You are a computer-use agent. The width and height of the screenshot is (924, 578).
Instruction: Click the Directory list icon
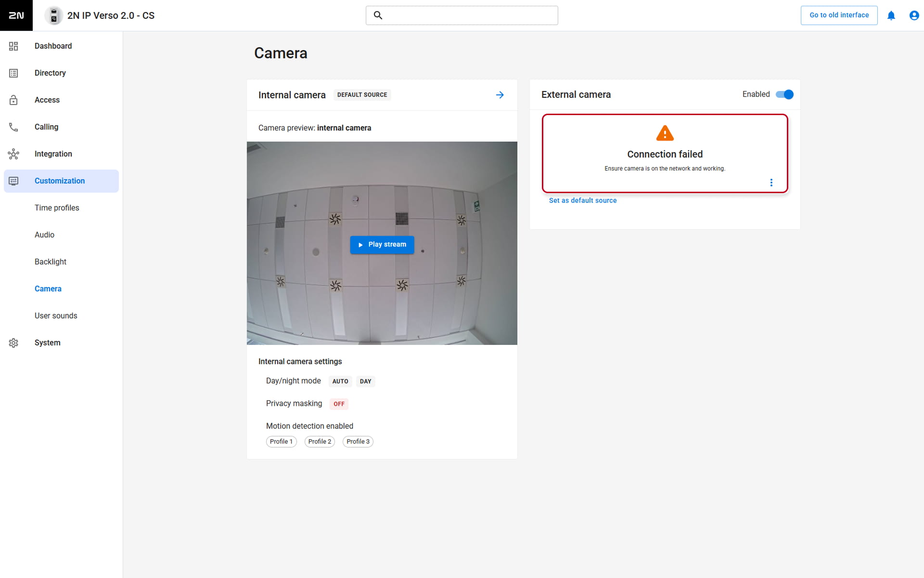coord(13,73)
